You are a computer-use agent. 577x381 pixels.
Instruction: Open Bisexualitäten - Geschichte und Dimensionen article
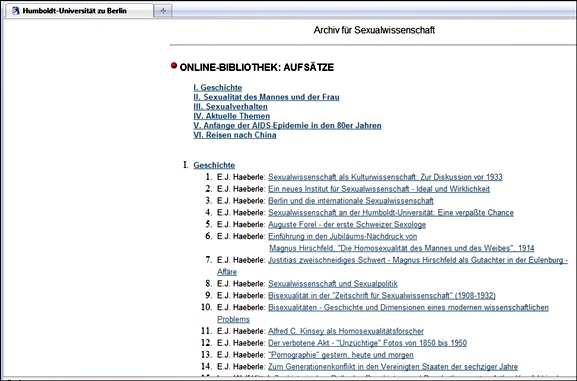click(x=408, y=307)
